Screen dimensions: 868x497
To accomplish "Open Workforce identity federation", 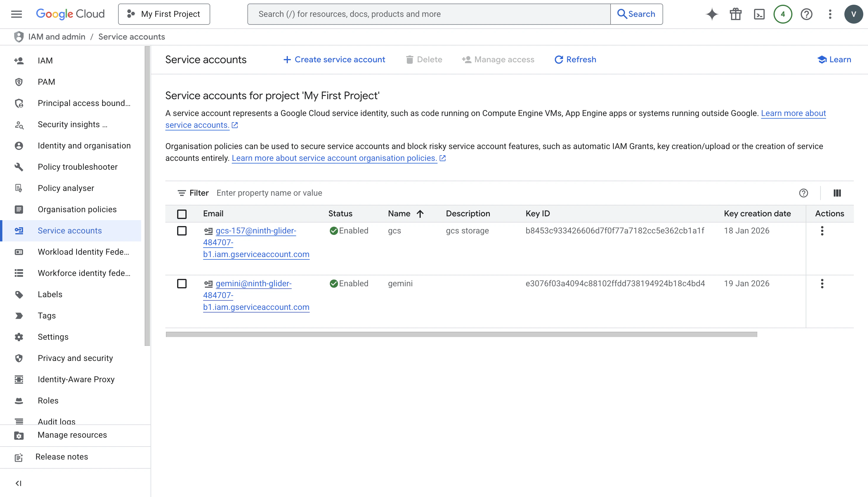I will tap(70, 273).
